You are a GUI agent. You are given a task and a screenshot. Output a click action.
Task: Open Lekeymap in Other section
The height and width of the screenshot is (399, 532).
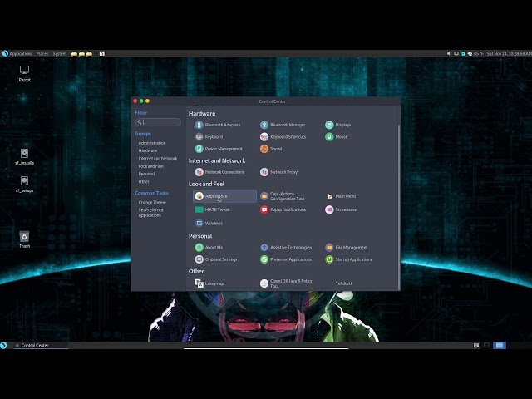tap(209, 283)
